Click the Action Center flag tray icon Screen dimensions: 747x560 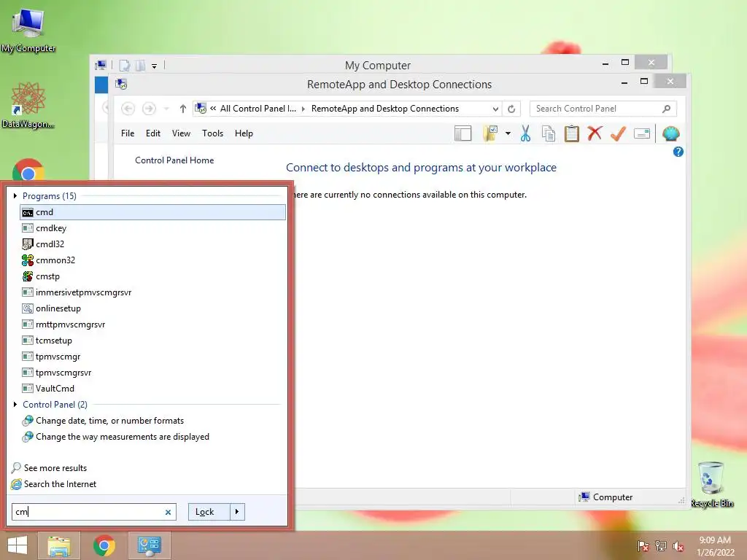643,546
